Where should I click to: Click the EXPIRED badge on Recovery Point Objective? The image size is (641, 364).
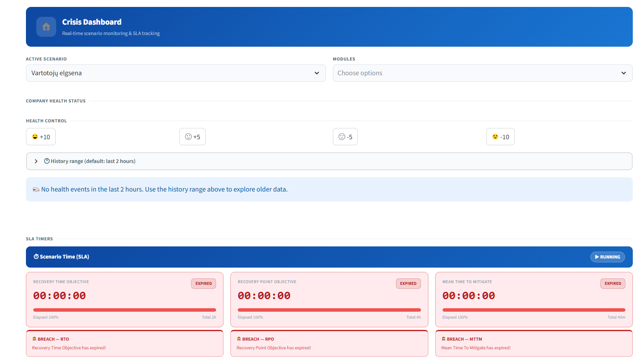click(408, 284)
